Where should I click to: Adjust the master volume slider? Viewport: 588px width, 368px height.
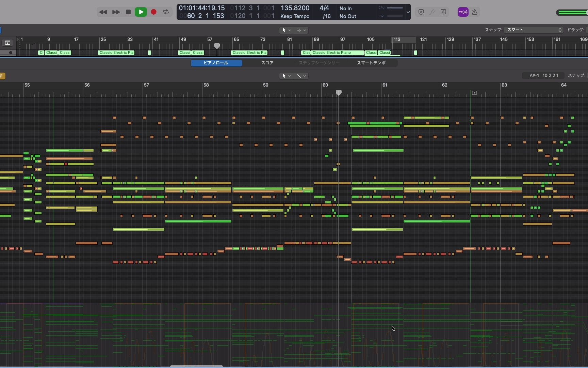point(572,13)
